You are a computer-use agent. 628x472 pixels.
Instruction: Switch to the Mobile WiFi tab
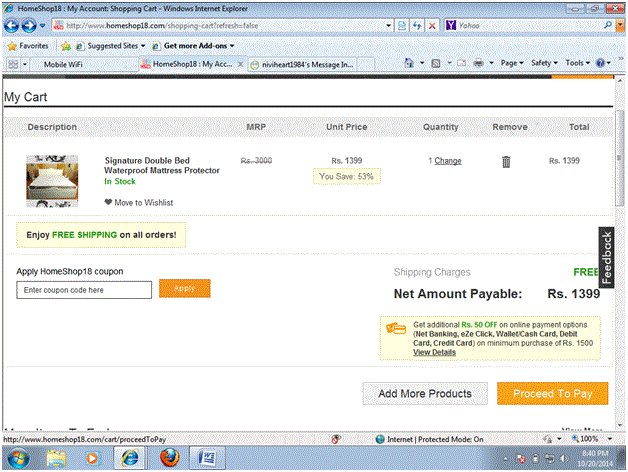click(70, 64)
